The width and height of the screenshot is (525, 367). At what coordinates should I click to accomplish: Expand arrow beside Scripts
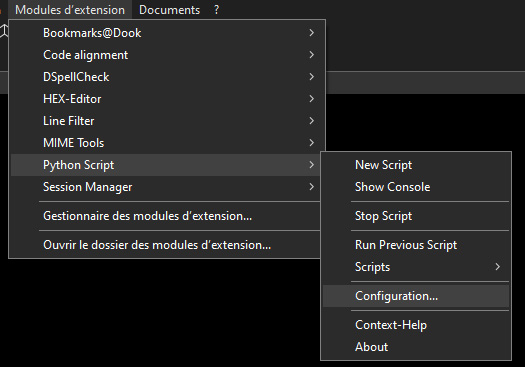pyautogui.click(x=498, y=267)
